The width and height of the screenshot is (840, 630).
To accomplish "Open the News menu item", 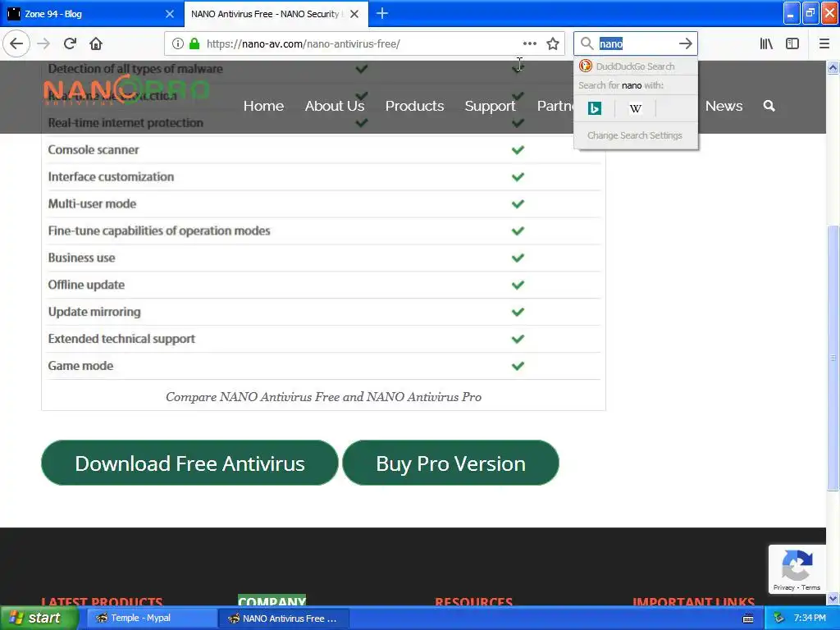I will pos(724,106).
